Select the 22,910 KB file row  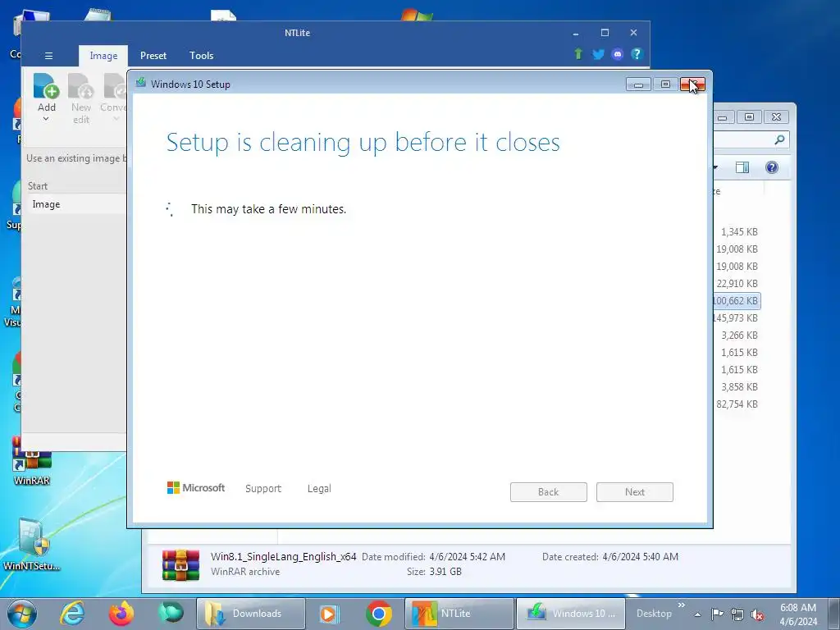coord(737,284)
